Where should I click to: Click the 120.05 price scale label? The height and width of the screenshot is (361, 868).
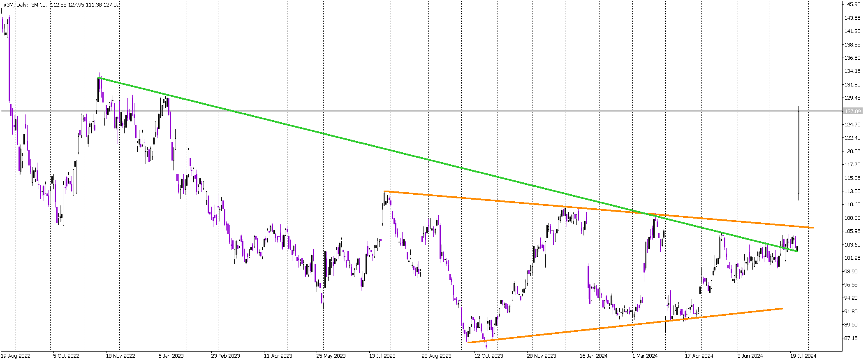tap(852, 151)
